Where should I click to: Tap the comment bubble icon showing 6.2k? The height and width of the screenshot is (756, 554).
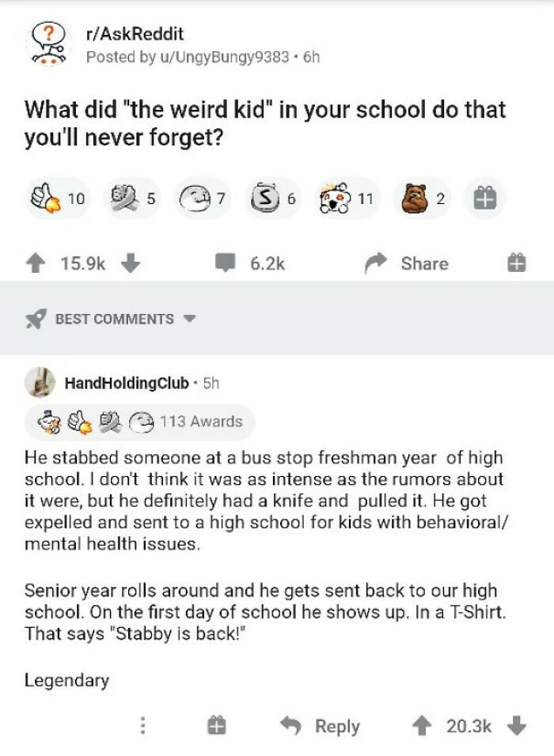pos(226,263)
